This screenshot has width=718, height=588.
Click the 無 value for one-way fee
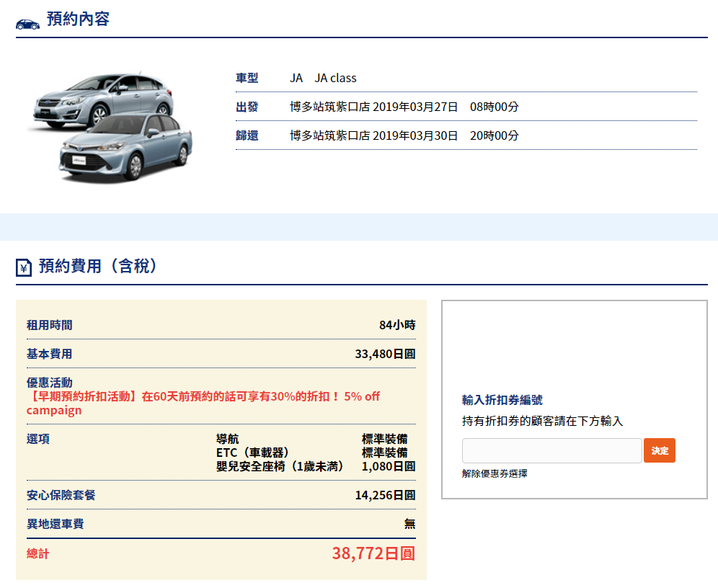pos(410,524)
